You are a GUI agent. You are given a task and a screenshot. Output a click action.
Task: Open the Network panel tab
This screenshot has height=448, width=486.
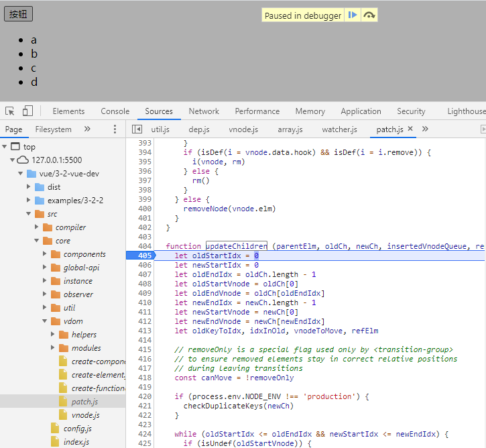(204, 111)
